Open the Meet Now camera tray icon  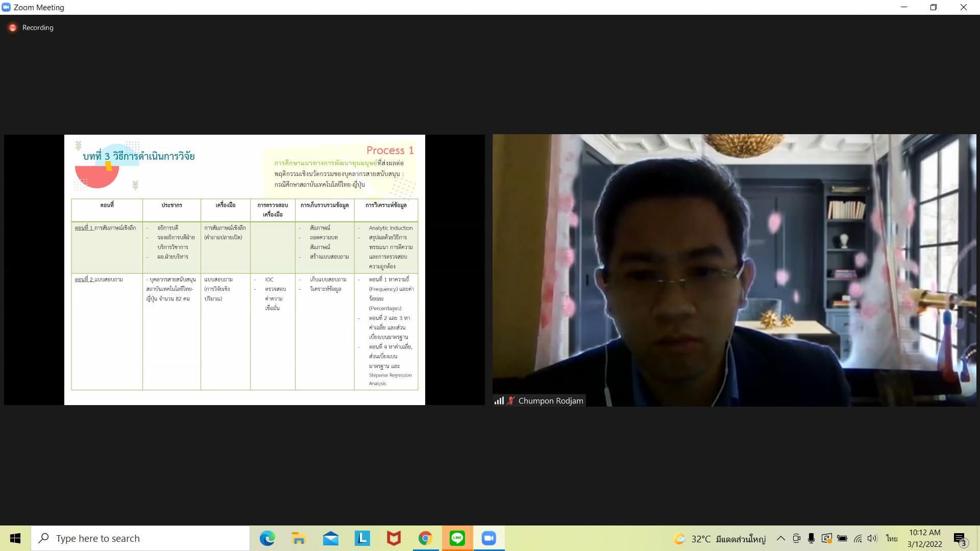[x=796, y=538]
